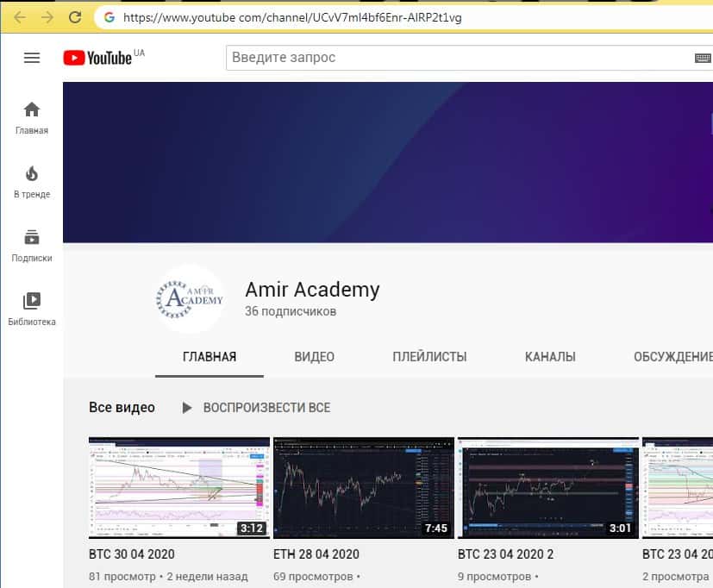
Task: Click the channel banner image
Action: click(x=388, y=162)
